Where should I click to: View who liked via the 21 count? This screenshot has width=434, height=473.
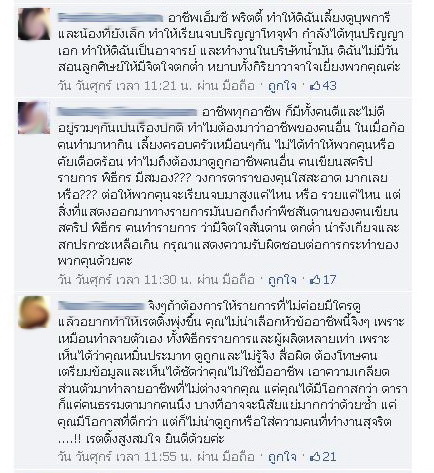click(x=329, y=456)
